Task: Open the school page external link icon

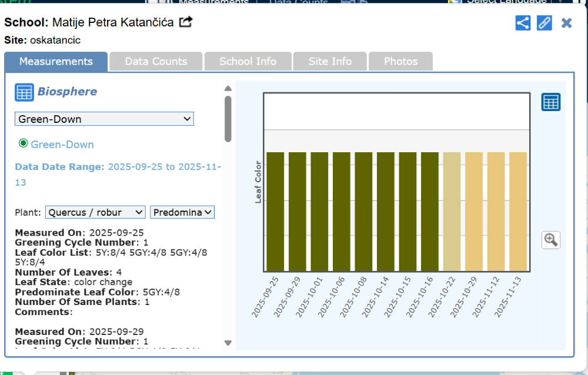Action: 186,22
